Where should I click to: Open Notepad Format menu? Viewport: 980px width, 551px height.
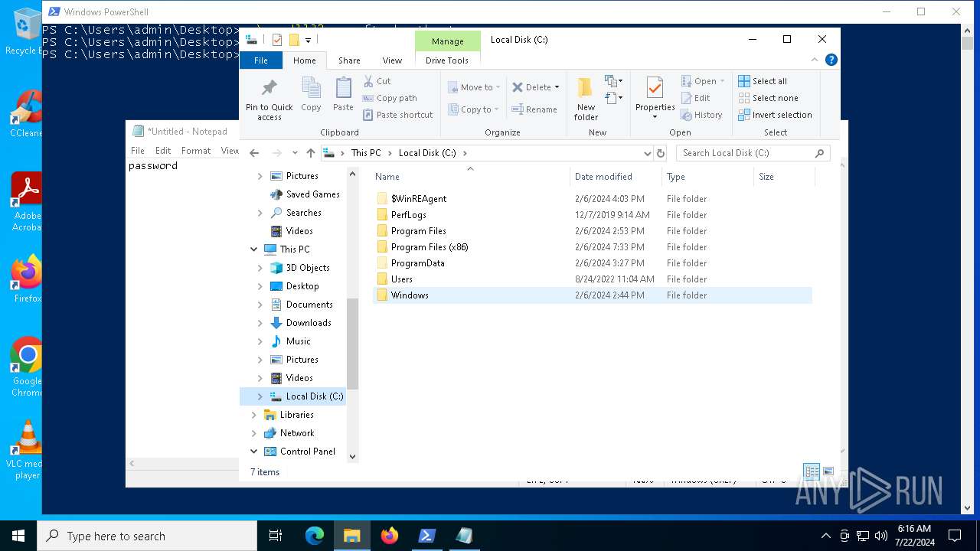(x=196, y=151)
